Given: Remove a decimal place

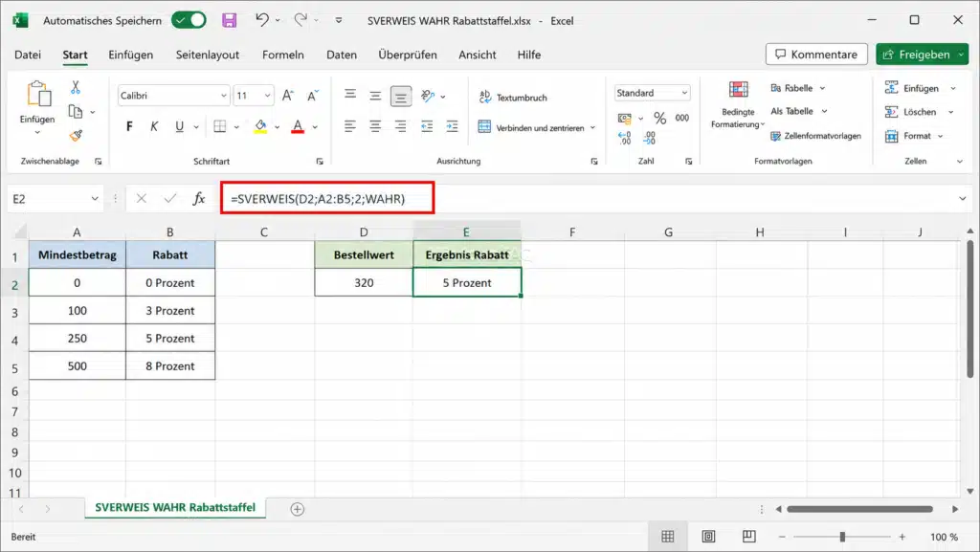Looking at the screenshot, I should [650, 138].
